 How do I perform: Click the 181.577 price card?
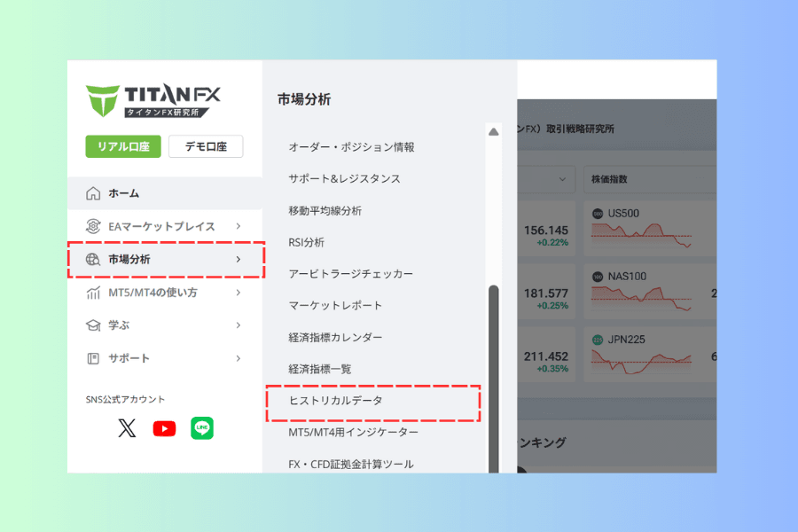tap(546, 292)
